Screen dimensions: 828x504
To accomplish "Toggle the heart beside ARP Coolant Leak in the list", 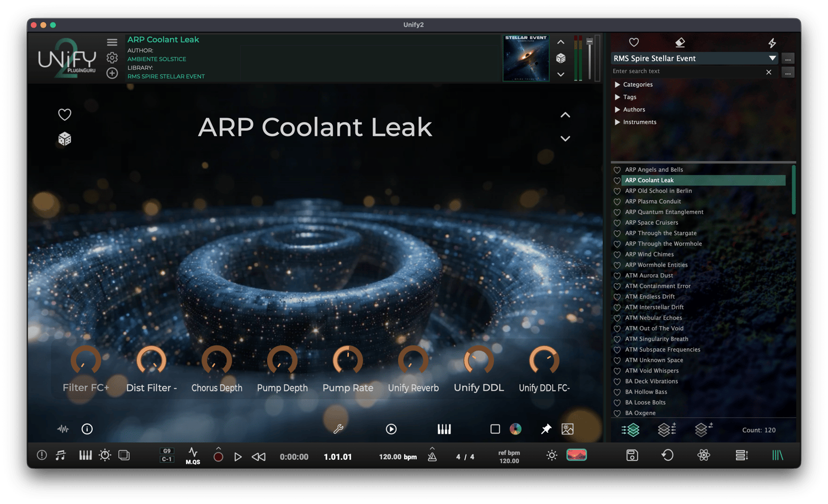I will pos(617,181).
